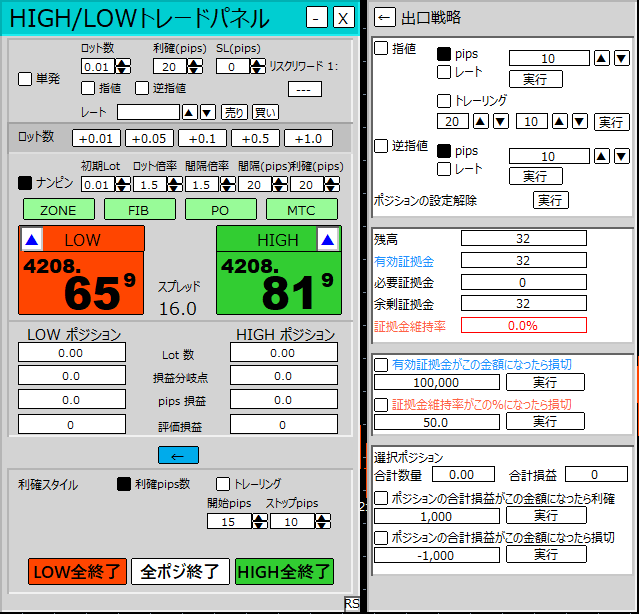The image size is (639, 614).
Task: Click blue up-triangle on LOW panel
Action: point(32,240)
